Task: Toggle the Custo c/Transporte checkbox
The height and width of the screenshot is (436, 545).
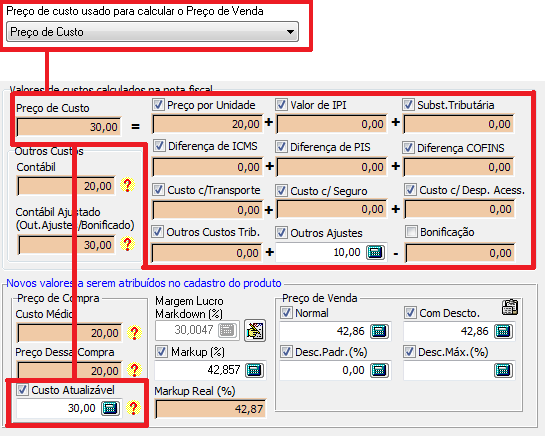Action: click(158, 190)
